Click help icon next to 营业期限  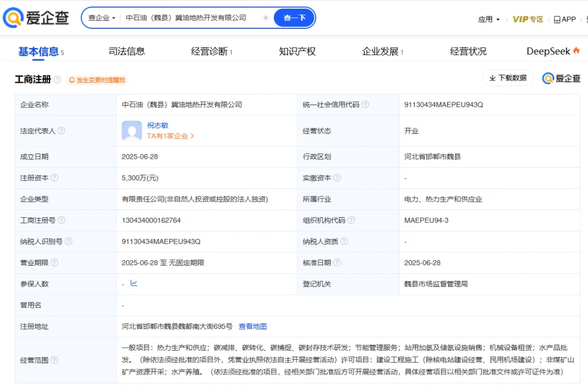(x=54, y=262)
